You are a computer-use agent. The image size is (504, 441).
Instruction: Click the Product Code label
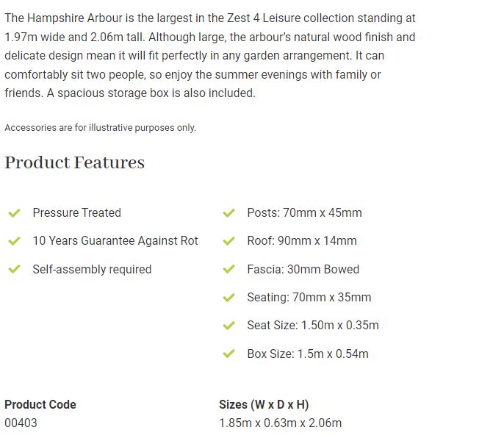[x=40, y=404]
